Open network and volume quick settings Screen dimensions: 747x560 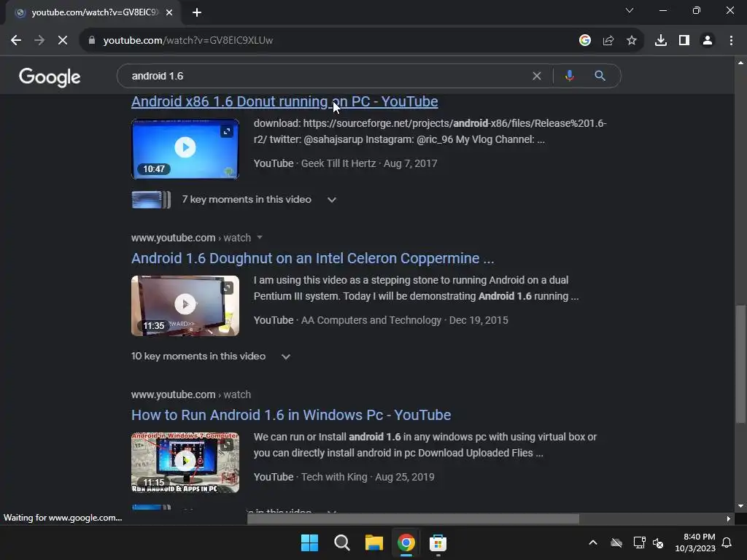point(649,542)
